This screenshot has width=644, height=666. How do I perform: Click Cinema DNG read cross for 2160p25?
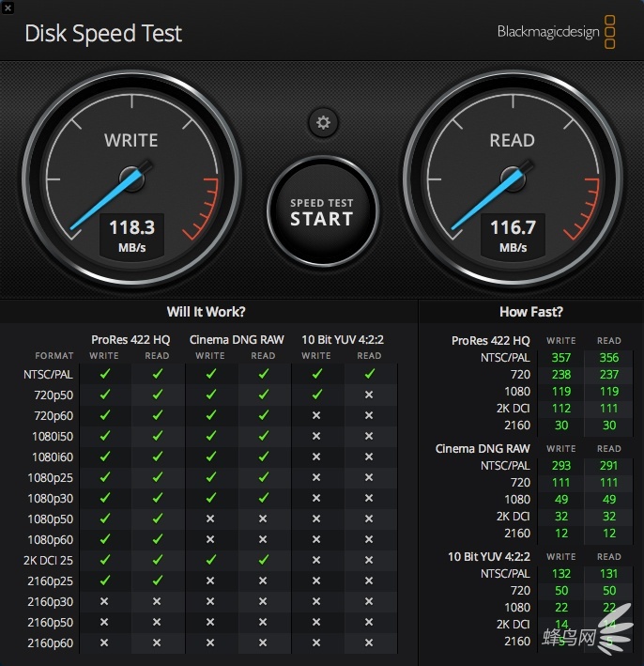[263, 581]
